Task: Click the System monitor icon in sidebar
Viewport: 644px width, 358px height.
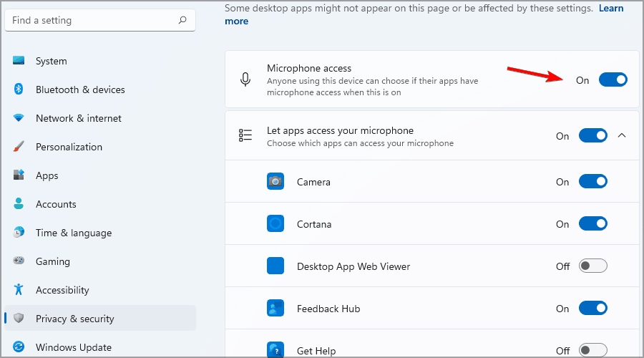Action: pos(19,61)
